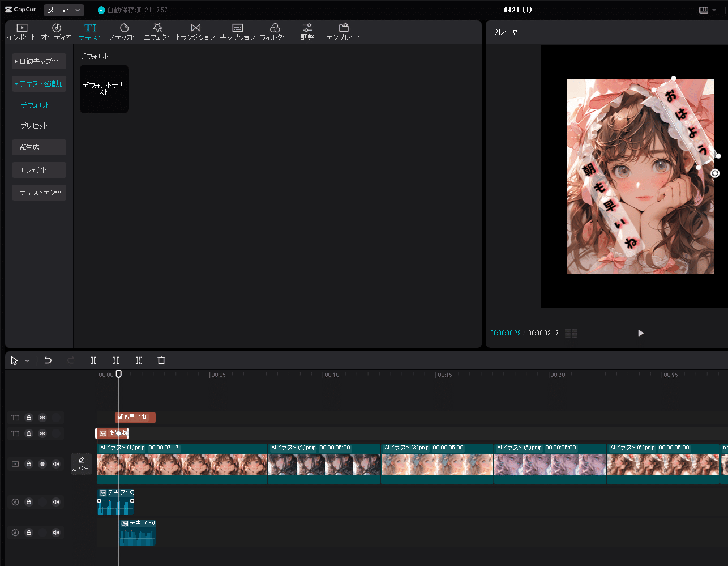This screenshot has width=728, height=566.
Task: Hide the main video track
Action: tap(42, 464)
